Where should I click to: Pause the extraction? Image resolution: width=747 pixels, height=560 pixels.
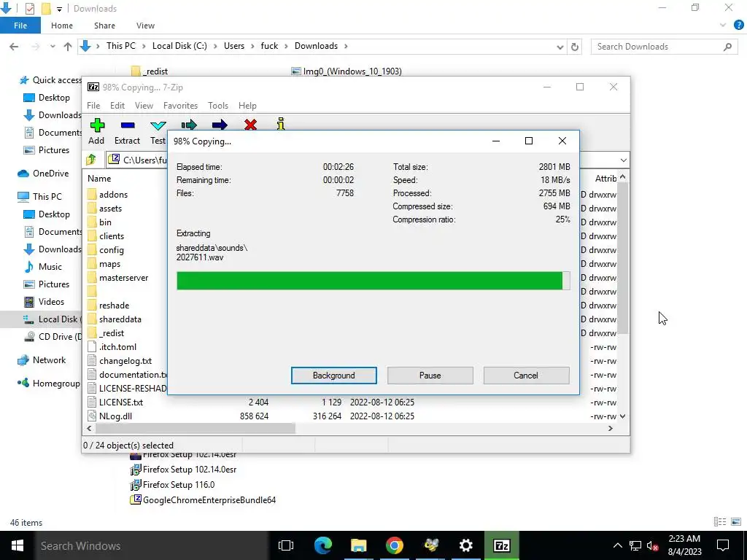[x=430, y=376]
